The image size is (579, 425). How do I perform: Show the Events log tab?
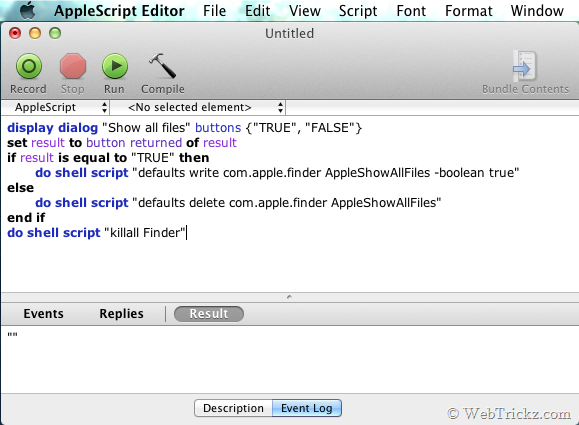click(x=43, y=313)
